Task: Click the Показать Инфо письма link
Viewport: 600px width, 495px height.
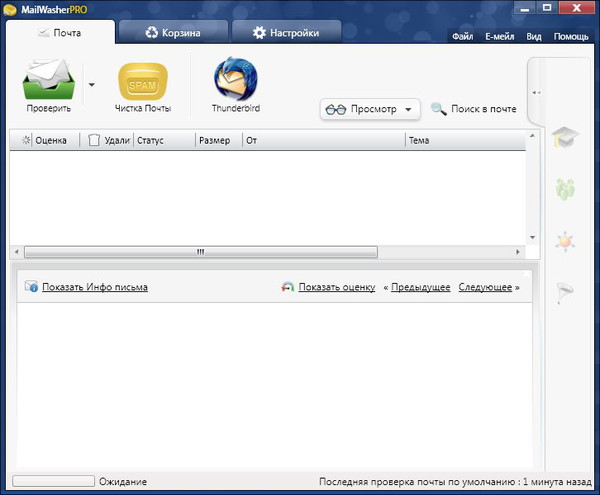Action: tap(94, 287)
